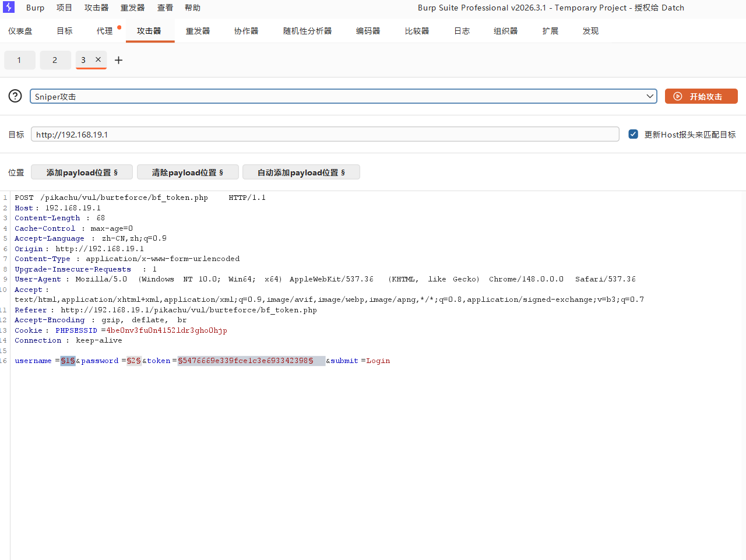This screenshot has width=746, height=560.
Task: Click the target URL field http://192.168.19.1
Action: click(x=325, y=134)
